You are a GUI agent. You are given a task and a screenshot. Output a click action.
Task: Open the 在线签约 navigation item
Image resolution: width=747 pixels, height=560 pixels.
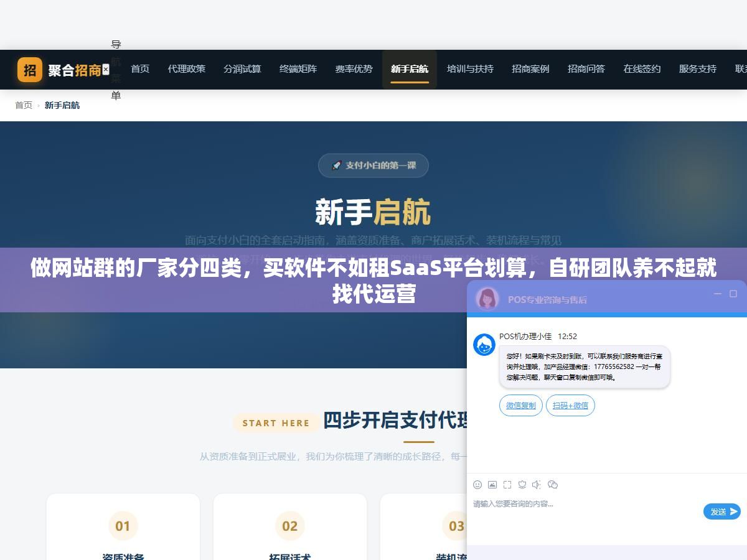(642, 69)
